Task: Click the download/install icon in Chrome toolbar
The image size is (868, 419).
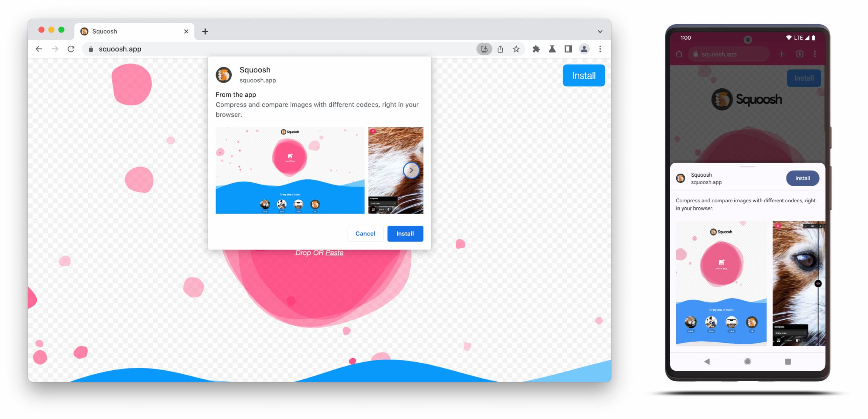Action: click(x=483, y=49)
